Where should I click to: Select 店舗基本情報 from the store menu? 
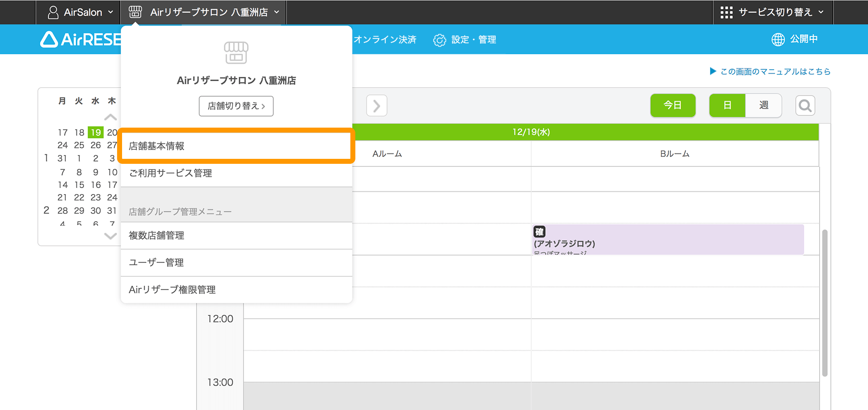[236, 146]
